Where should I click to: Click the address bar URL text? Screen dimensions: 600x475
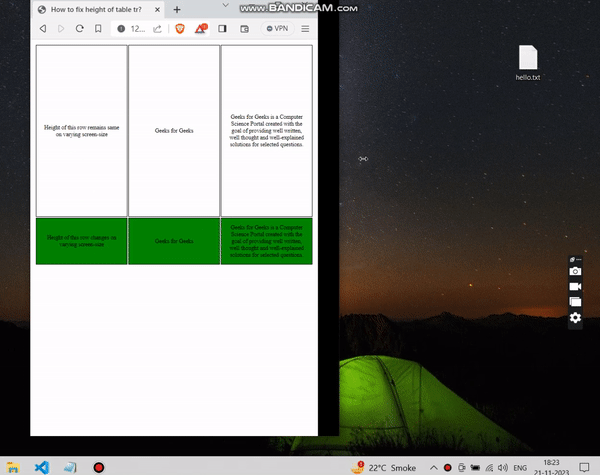[138, 29]
